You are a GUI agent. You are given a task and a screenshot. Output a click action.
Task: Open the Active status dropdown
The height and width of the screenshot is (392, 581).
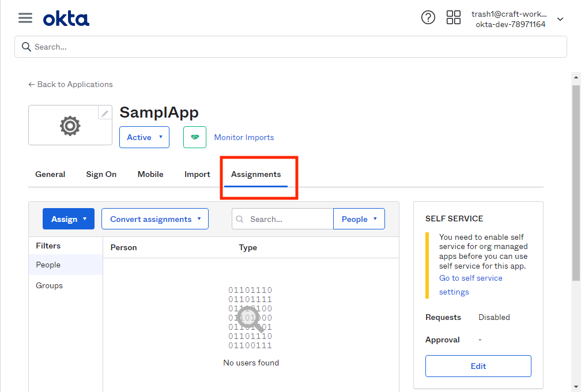[144, 137]
